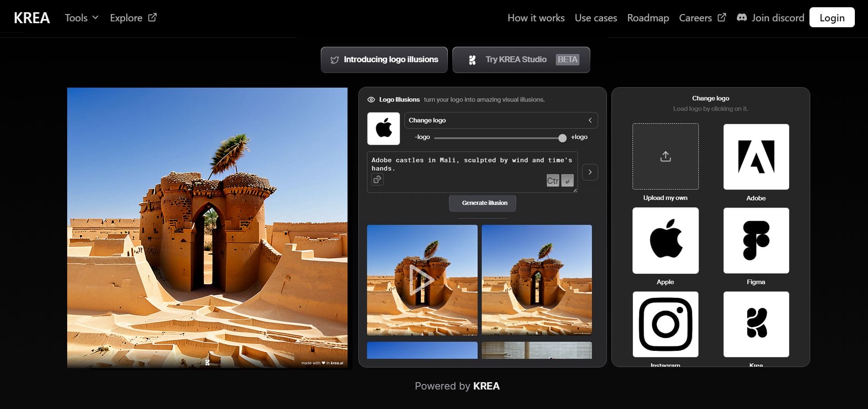Click the Login button

click(832, 17)
